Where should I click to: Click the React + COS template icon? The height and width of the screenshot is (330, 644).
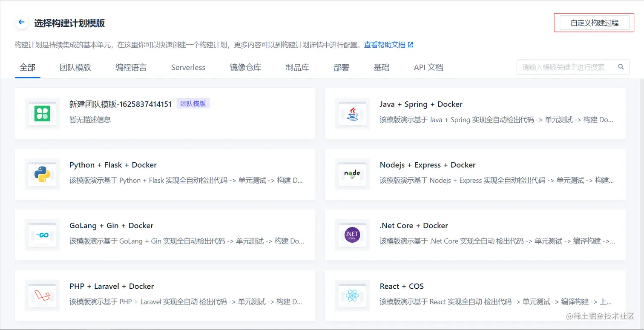click(353, 296)
